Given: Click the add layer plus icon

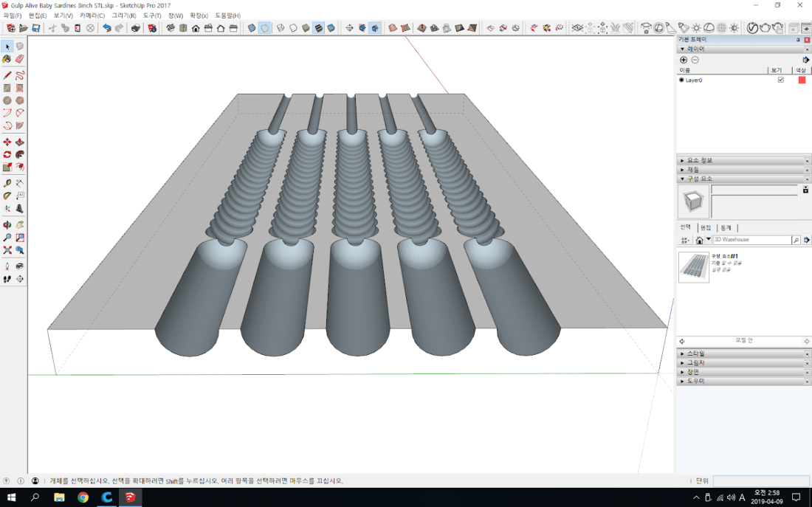Looking at the screenshot, I should click(684, 60).
